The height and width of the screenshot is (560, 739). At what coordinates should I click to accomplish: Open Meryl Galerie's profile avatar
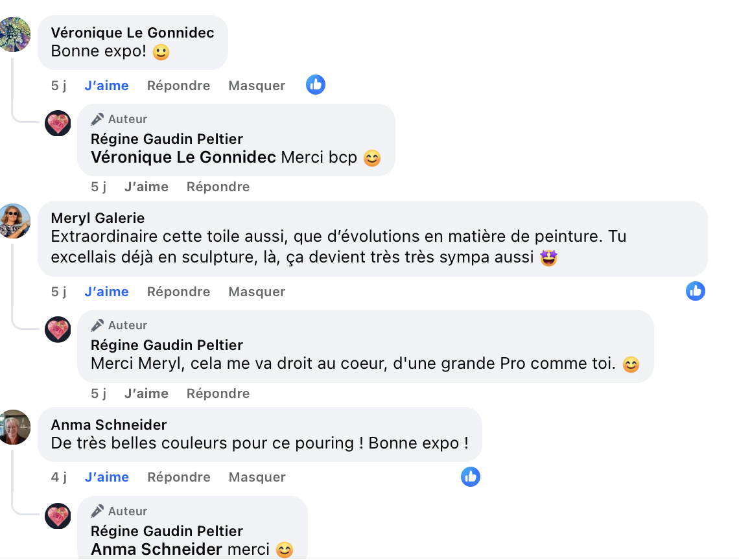pyautogui.click(x=14, y=220)
